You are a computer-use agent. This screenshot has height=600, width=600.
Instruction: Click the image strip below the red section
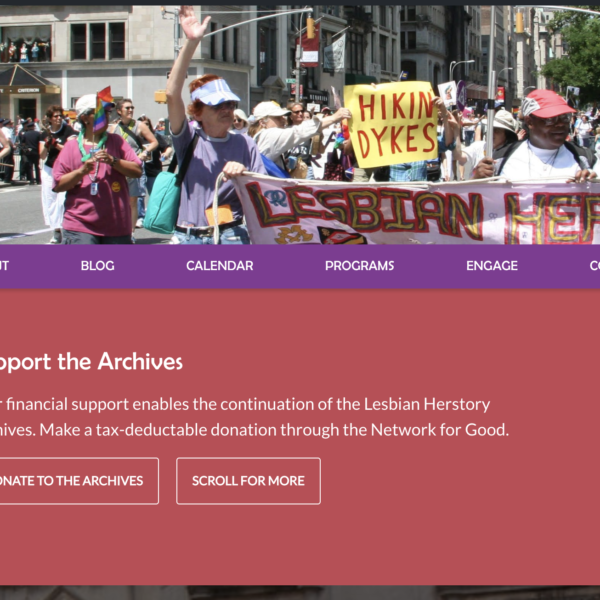300,593
